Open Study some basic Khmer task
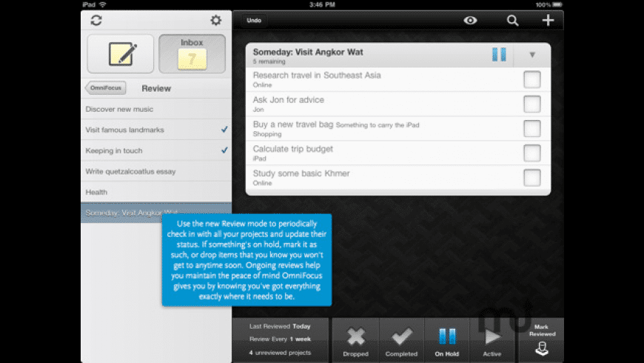 pyautogui.click(x=301, y=173)
